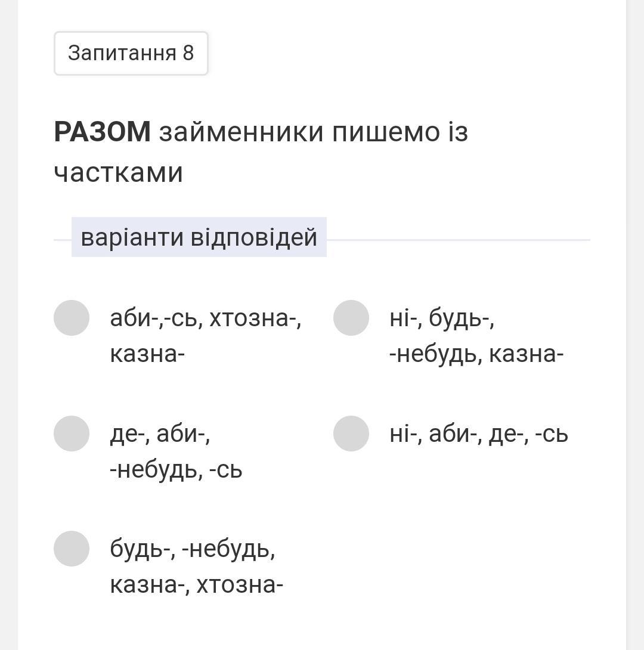Viewport: 644px width, 650px height.
Task: Click divider line right of "варіанти відповідей"
Action: (458, 240)
